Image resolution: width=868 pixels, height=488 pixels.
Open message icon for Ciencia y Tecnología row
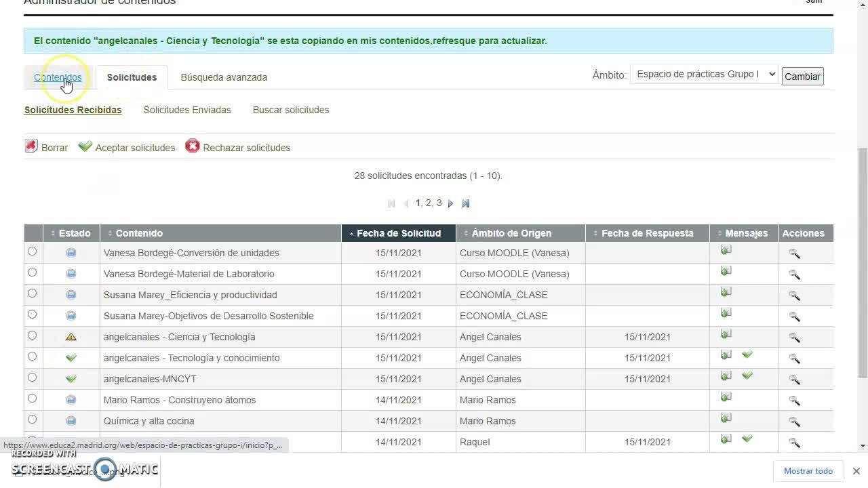(x=726, y=334)
